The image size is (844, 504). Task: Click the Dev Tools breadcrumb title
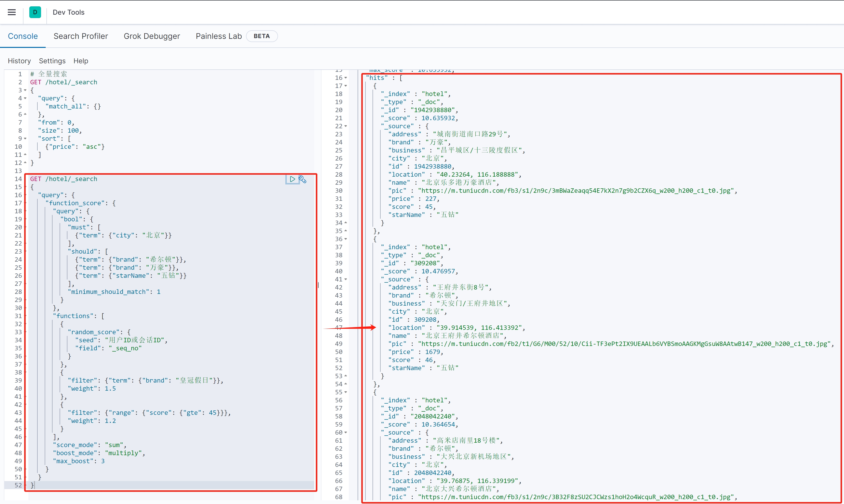click(x=69, y=12)
